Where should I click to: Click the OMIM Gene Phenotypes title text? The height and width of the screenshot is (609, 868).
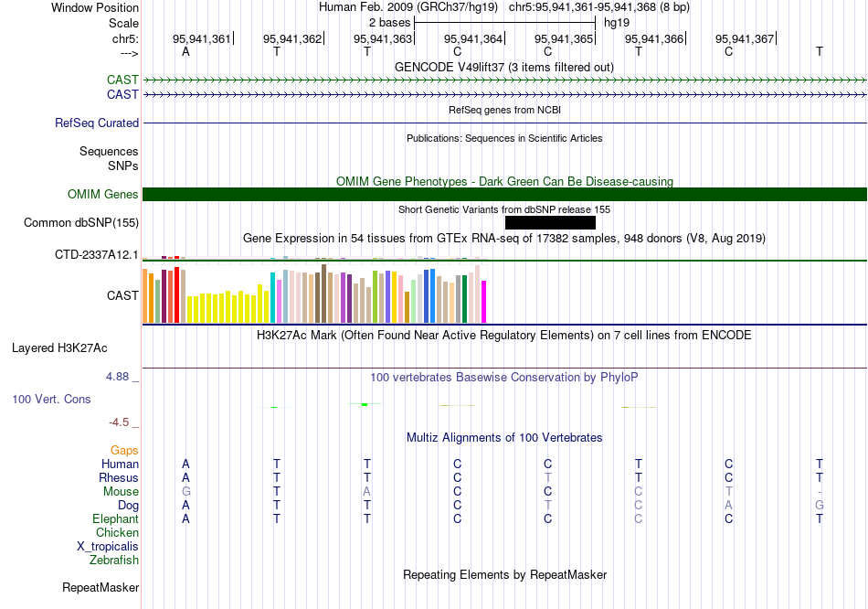pyautogui.click(x=504, y=181)
